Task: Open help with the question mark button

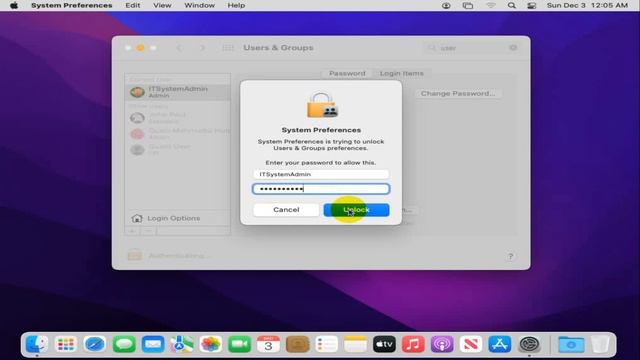Action: [510, 256]
